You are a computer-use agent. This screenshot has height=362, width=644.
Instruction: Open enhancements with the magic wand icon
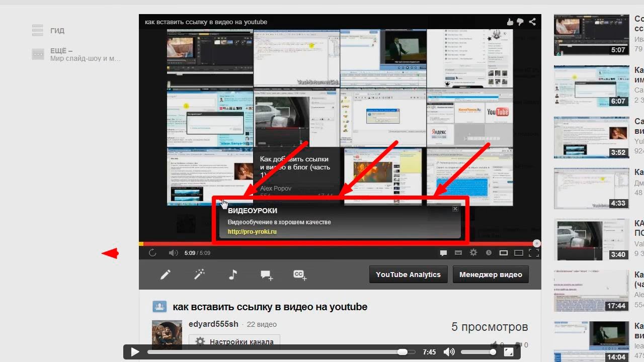click(199, 275)
